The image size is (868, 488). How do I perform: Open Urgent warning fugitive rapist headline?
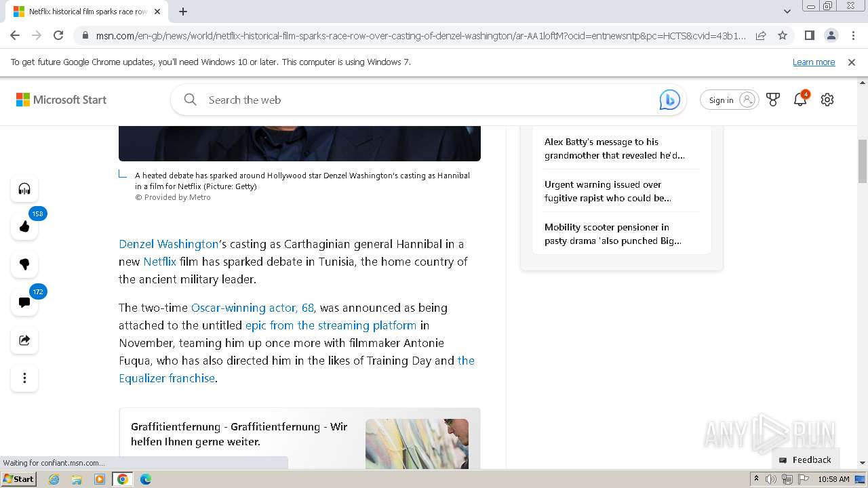click(x=608, y=191)
